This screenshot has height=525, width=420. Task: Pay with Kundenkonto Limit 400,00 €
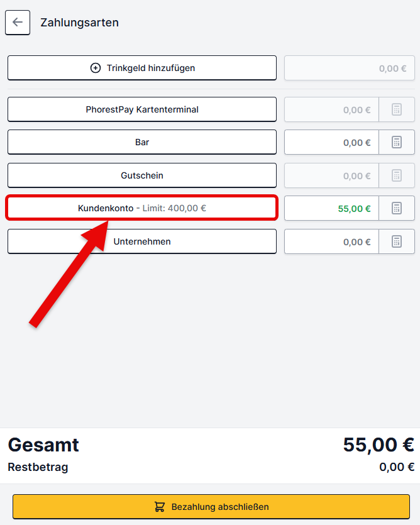142,208
